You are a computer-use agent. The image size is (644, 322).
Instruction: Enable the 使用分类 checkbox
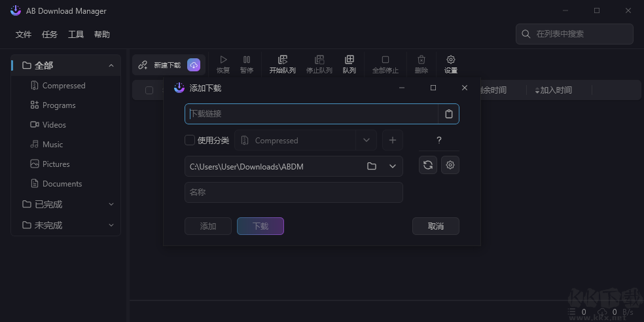189,141
